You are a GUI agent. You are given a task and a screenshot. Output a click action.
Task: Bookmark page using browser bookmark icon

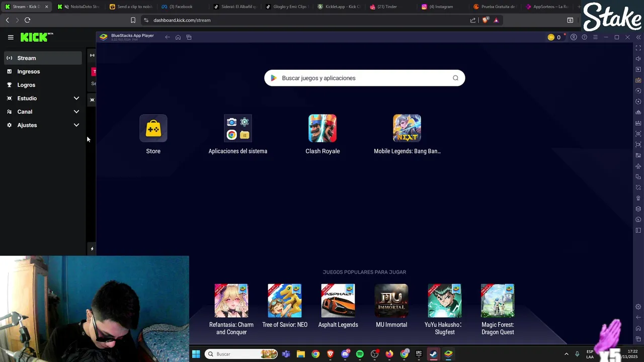pos(133,20)
